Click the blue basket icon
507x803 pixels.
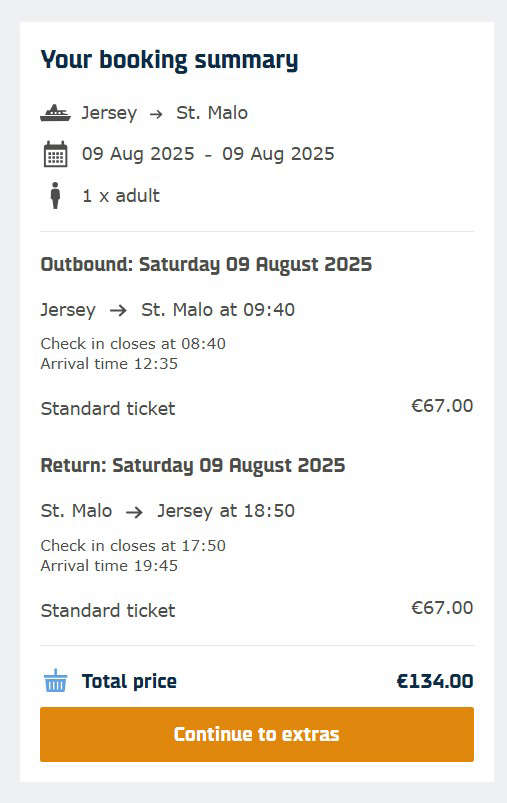(55, 681)
